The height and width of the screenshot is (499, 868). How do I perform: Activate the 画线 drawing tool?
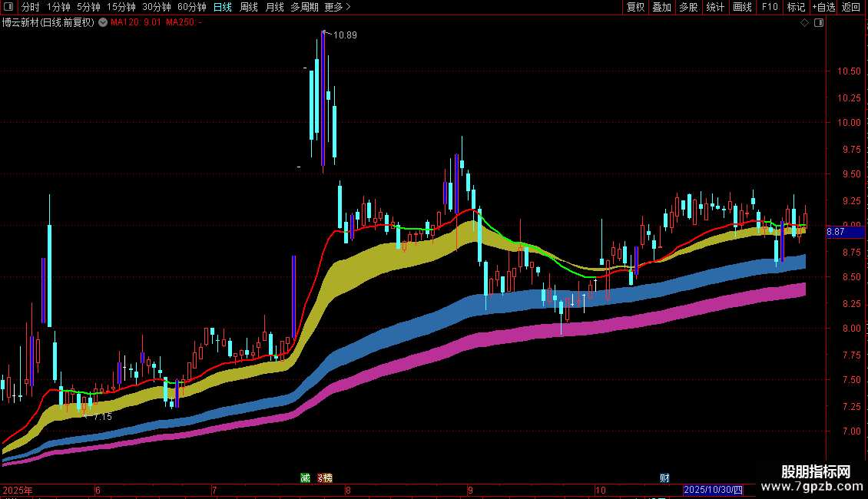pos(742,7)
